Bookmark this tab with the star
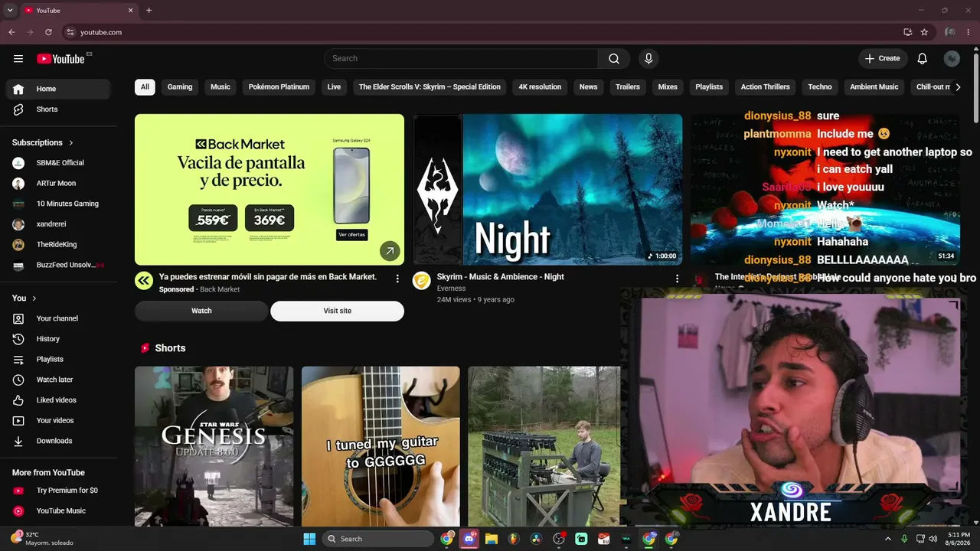The width and height of the screenshot is (980, 551). [x=924, y=32]
